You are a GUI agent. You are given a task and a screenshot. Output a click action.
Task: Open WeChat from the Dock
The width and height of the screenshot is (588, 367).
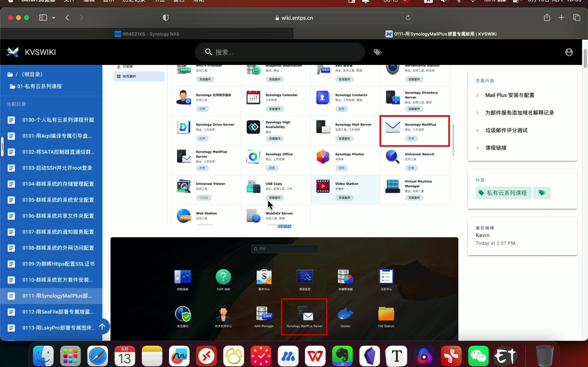tap(478, 356)
